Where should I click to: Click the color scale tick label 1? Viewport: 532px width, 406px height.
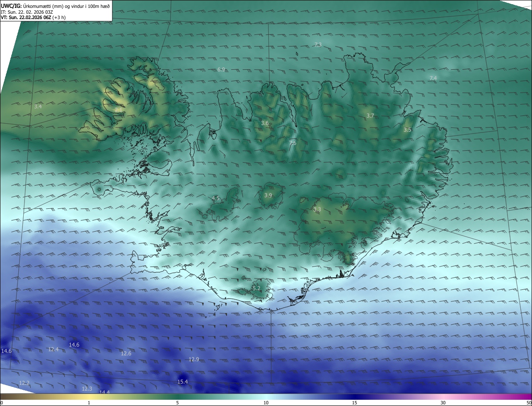coord(89,403)
